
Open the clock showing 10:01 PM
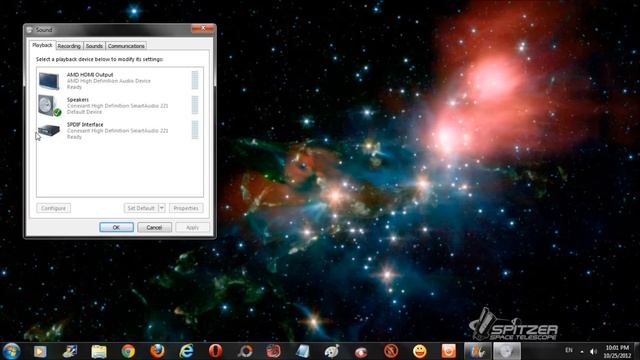tap(617, 351)
